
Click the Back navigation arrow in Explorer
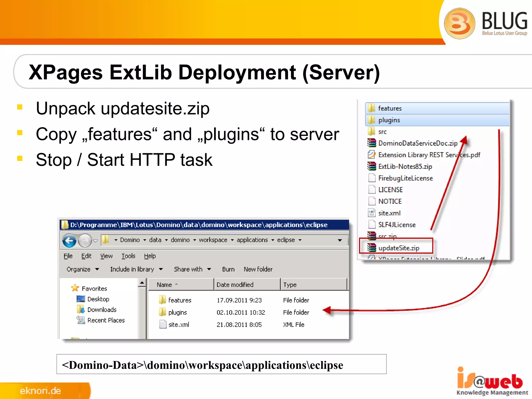(69, 240)
